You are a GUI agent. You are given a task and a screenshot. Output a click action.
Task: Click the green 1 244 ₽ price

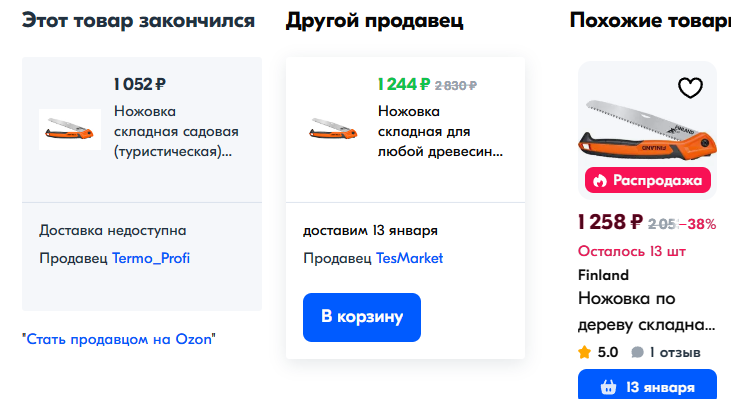click(404, 84)
